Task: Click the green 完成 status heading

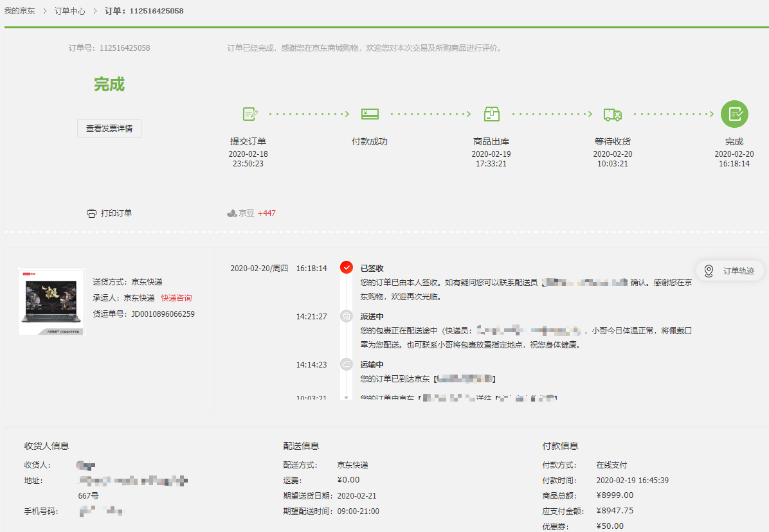Action: click(109, 84)
